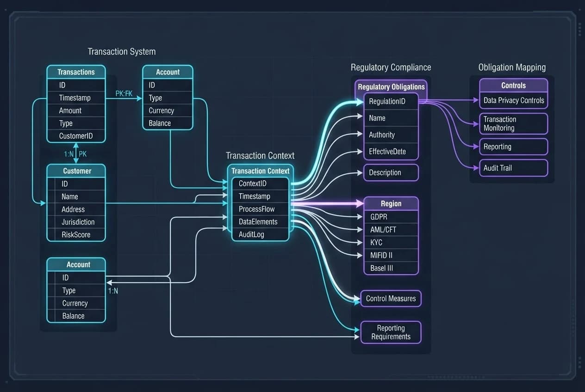Image resolution: width=585 pixels, height=392 pixels.
Task: Select the DataElements field
Action: click(261, 222)
